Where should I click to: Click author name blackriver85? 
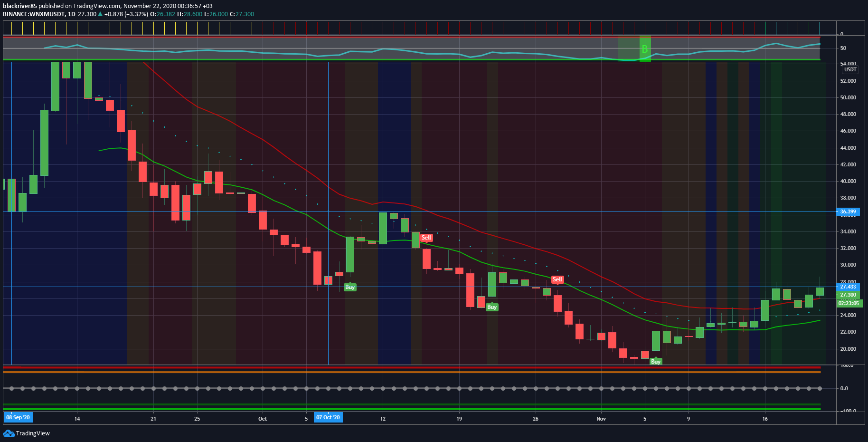(x=20, y=6)
